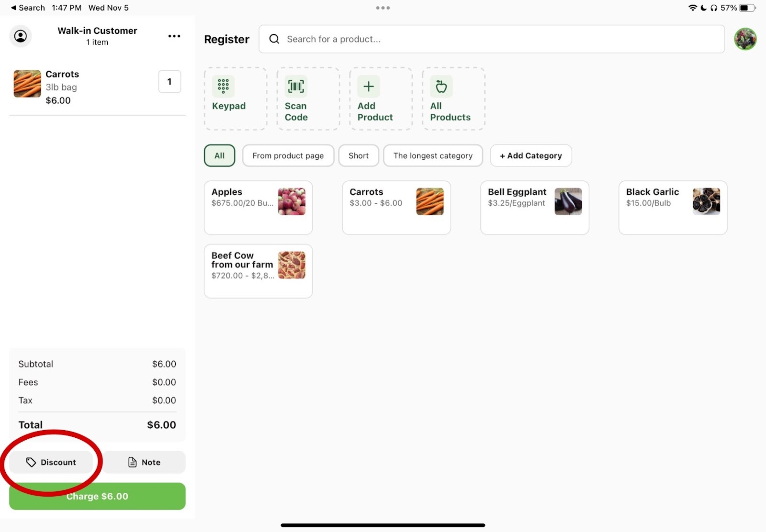Filter by From product page category
766x532 pixels.
click(288, 155)
